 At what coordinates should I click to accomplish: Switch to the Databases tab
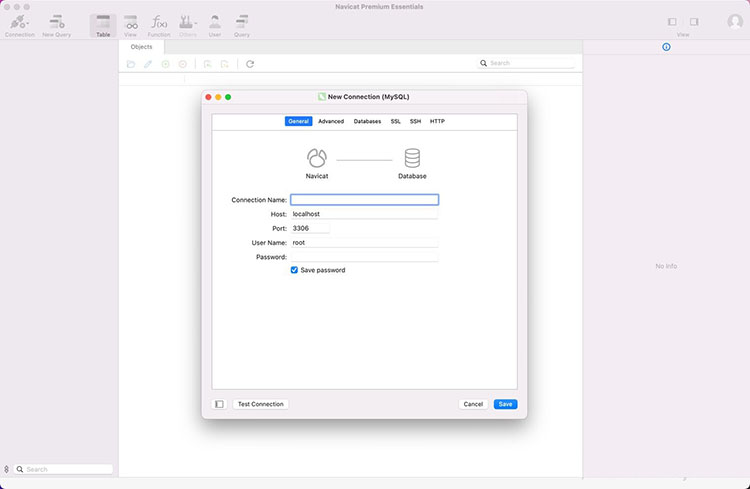point(367,122)
